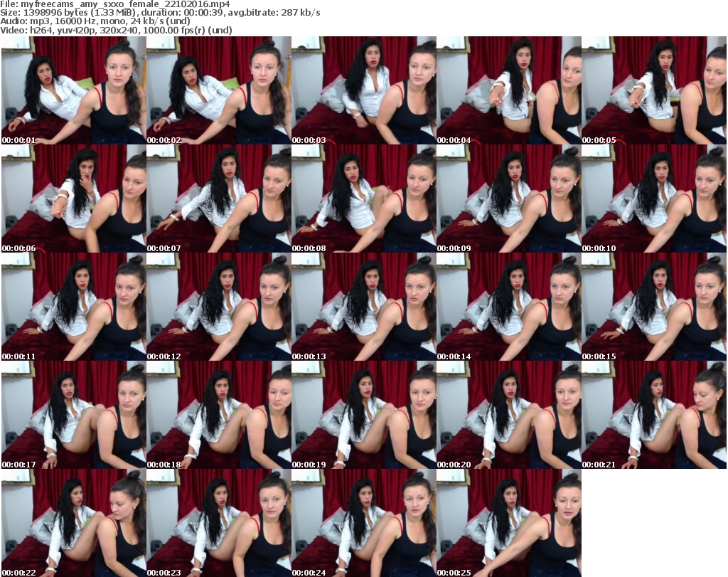Click the frame stamped 00:00:14
728x577 pixels.
pos(509,307)
